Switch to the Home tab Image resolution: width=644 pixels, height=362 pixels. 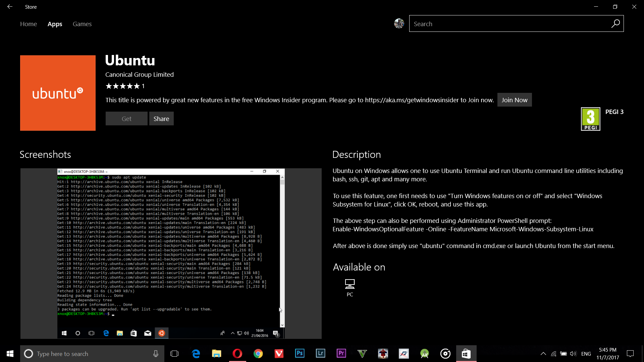(x=29, y=24)
